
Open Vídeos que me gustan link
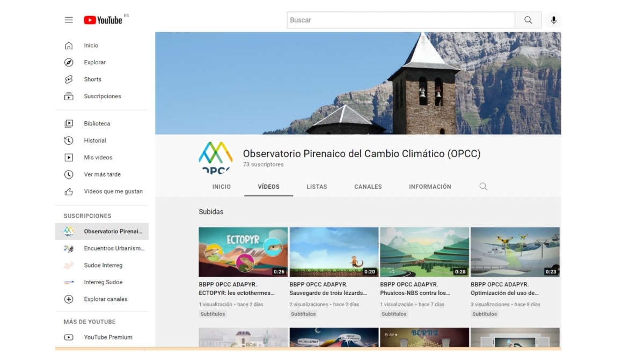pos(113,191)
